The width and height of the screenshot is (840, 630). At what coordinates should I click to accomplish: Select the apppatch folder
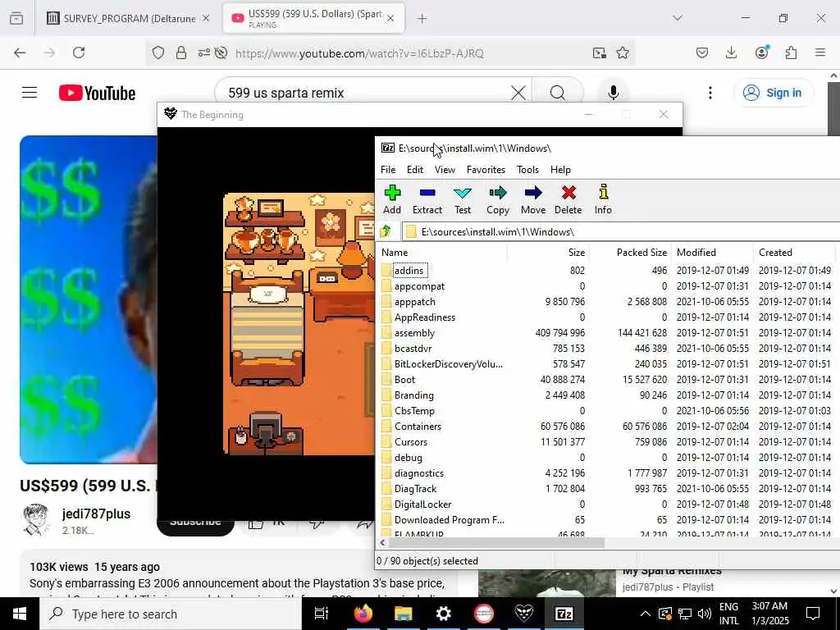(414, 302)
